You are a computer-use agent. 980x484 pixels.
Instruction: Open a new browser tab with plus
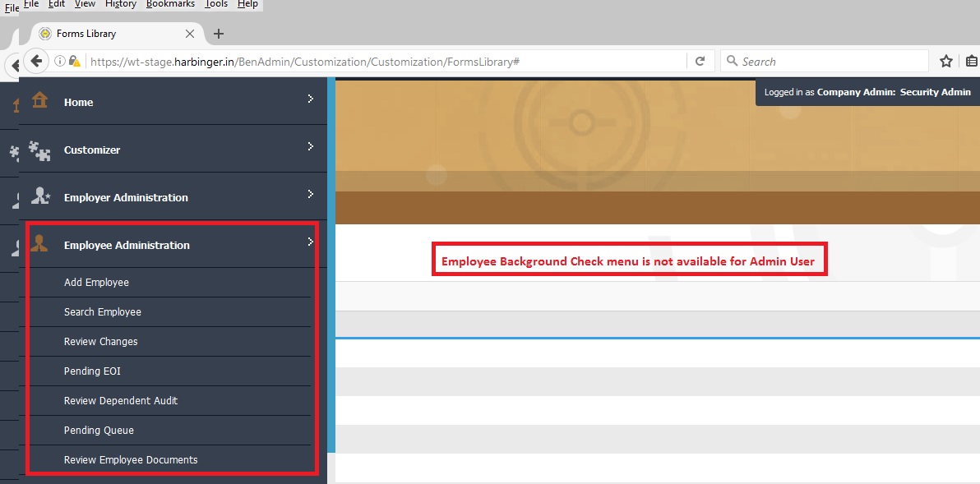click(x=218, y=34)
